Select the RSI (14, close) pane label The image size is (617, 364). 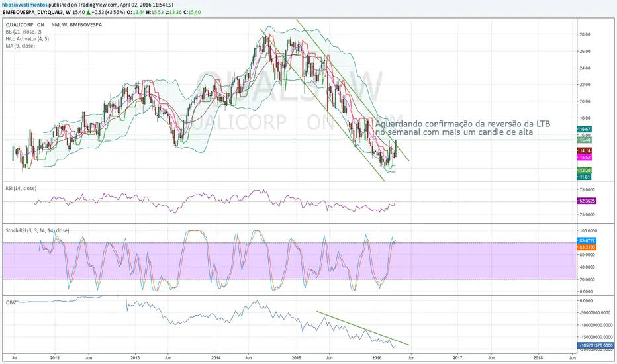coord(21,188)
